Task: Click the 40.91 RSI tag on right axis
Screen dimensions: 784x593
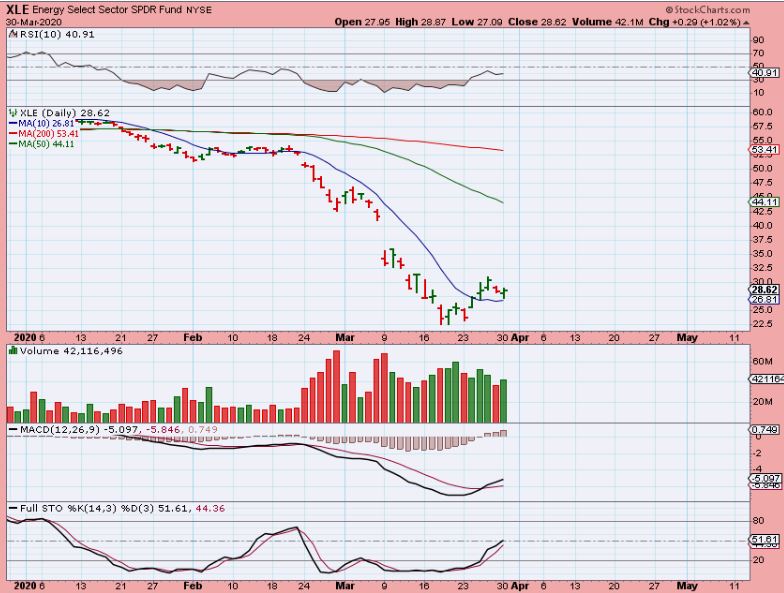Action: [764, 73]
